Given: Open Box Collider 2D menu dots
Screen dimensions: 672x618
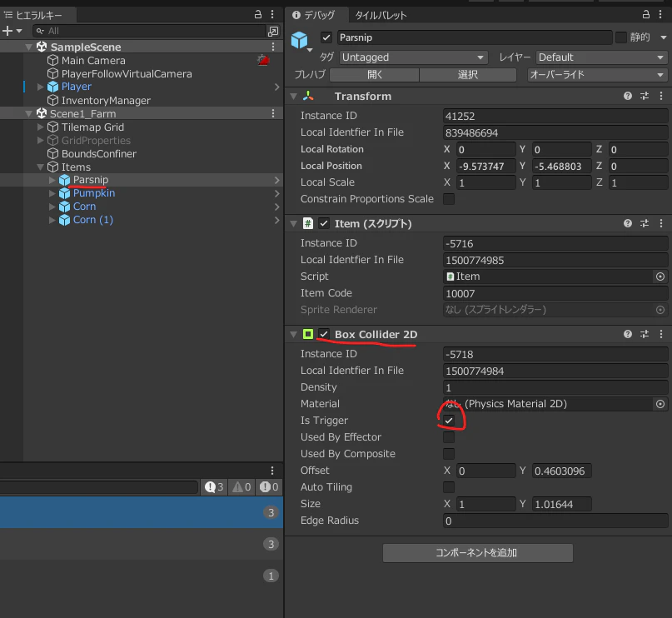Looking at the screenshot, I should click(x=661, y=334).
